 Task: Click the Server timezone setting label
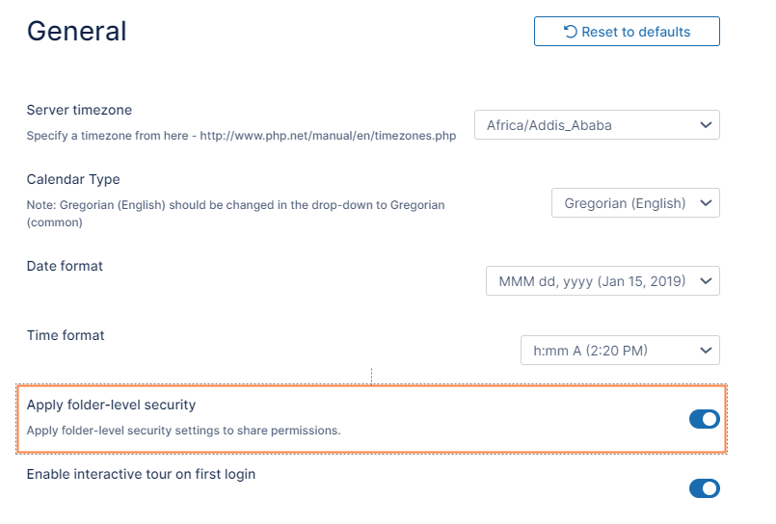coord(79,110)
